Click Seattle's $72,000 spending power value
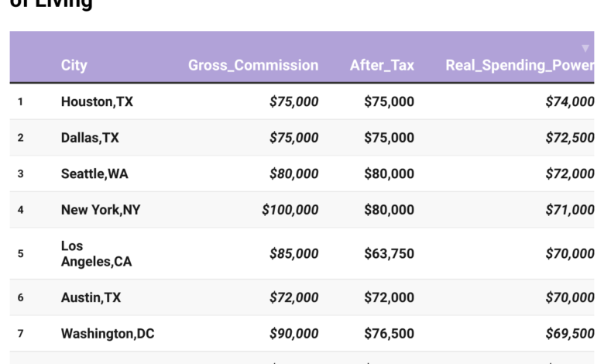Screen dimensions: 604x364 coord(570,173)
